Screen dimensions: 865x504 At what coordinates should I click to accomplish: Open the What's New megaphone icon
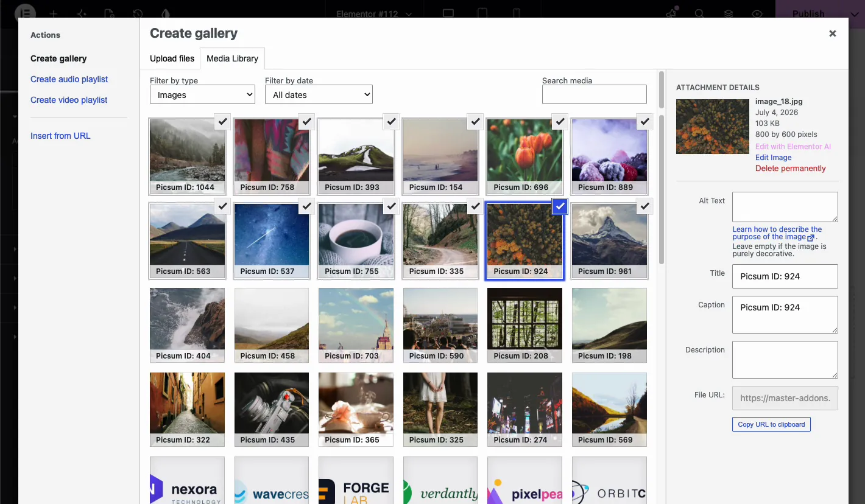click(x=671, y=13)
